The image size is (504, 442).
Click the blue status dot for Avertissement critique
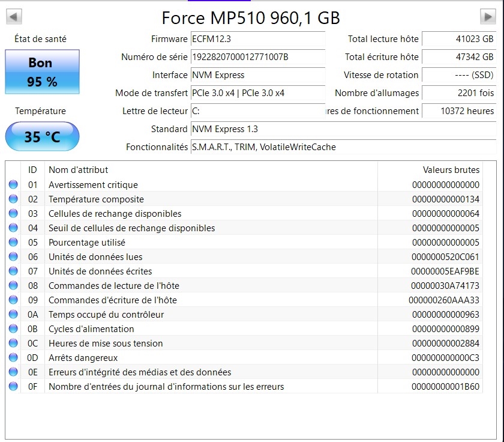(x=13, y=184)
